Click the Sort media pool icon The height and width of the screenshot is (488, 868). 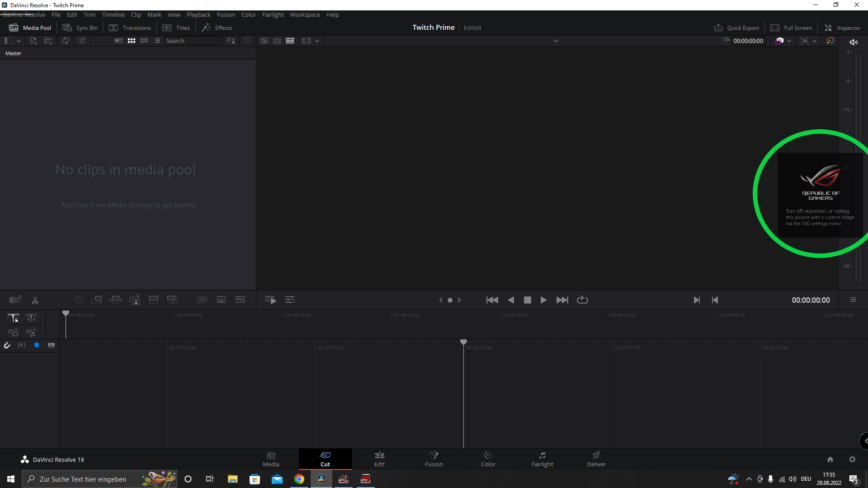pyautogui.click(x=231, y=41)
